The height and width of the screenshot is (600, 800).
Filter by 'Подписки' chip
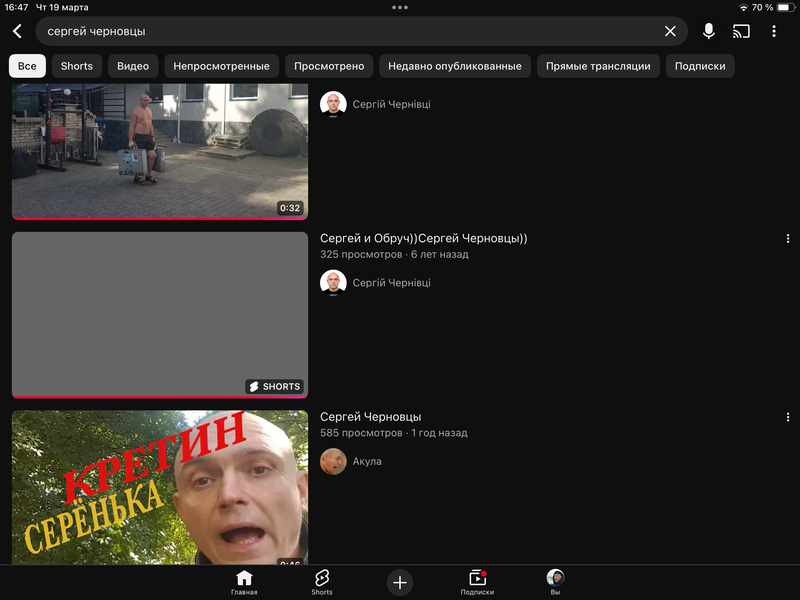pos(700,66)
